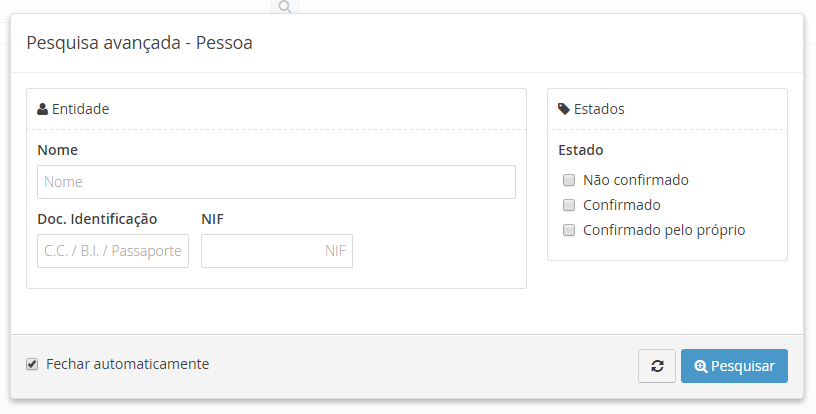The image size is (816, 414).
Task: Tick the Confirmado checkbox
Action: click(x=569, y=205)
